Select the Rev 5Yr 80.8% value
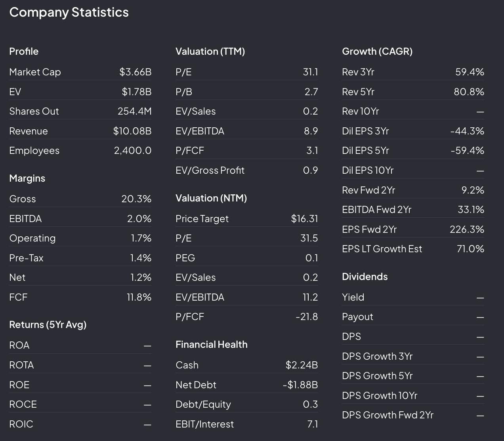504x441 pixels. coord(469,92)
